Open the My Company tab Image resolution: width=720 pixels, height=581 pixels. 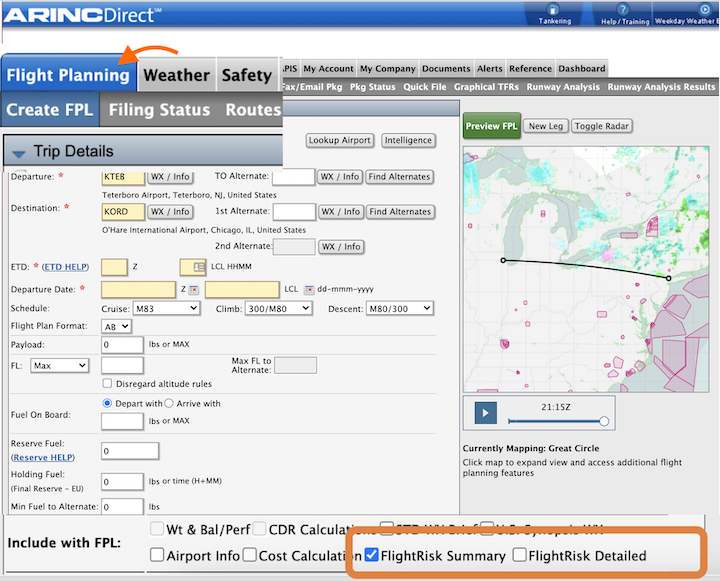tap(388, 68)
